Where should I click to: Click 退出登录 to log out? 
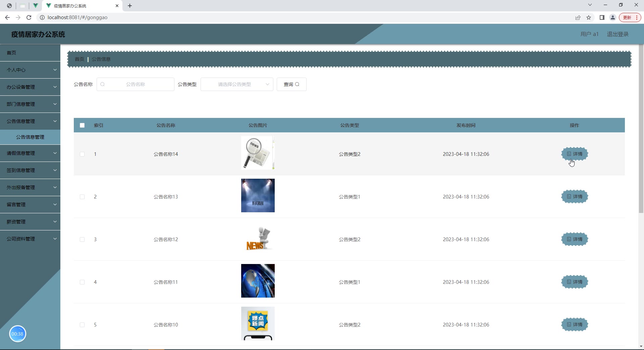click(x=618, y=34)
